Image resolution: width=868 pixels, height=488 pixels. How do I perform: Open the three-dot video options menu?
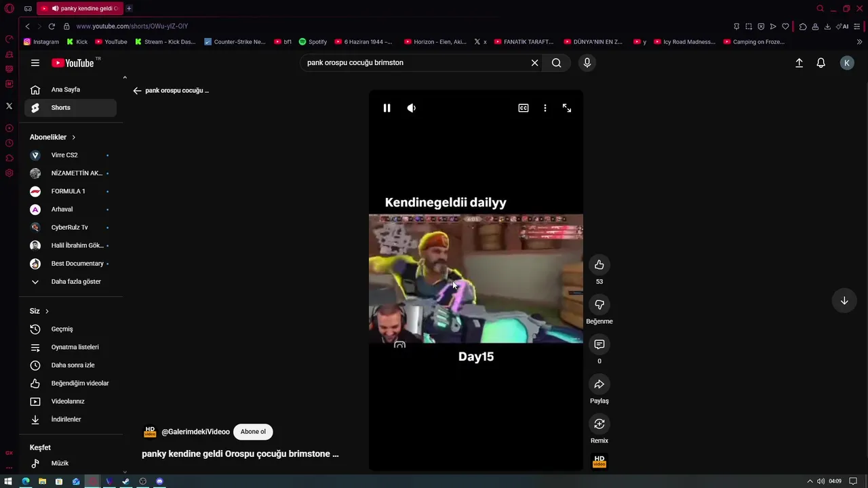click(545, 108)
